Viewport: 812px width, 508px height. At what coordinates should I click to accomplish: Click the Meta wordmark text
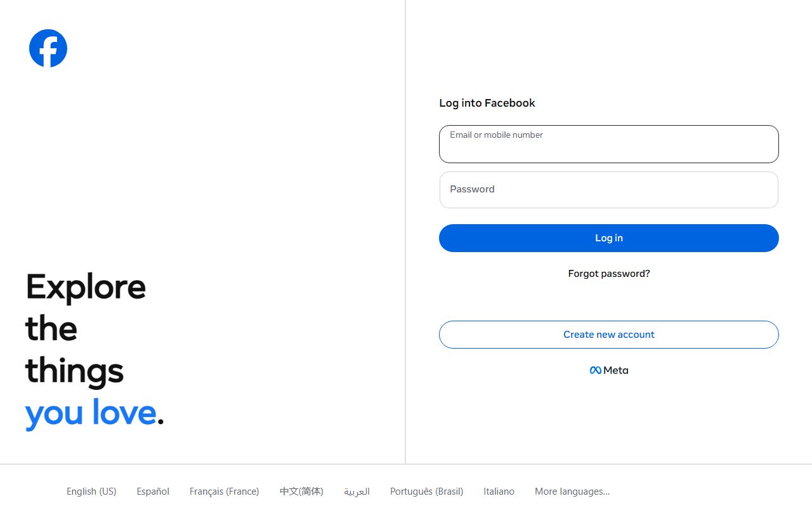615,370
